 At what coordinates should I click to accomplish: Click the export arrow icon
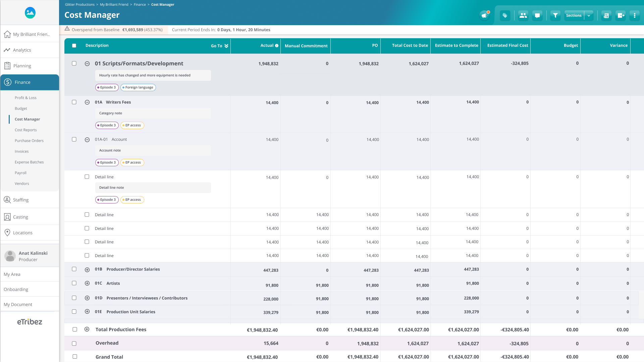click(621, 15)
